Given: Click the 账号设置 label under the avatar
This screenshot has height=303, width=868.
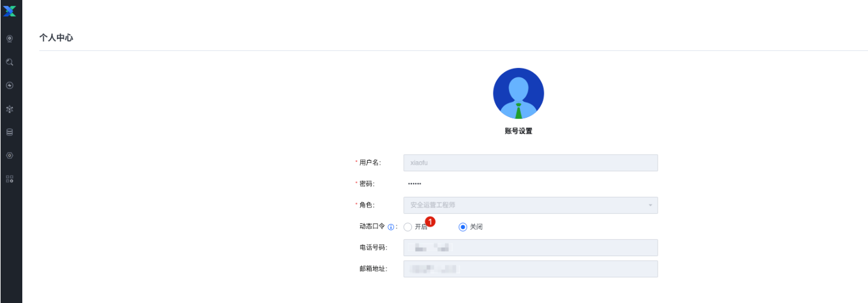Looking at the screenshot, I should (x=519, y=131).
